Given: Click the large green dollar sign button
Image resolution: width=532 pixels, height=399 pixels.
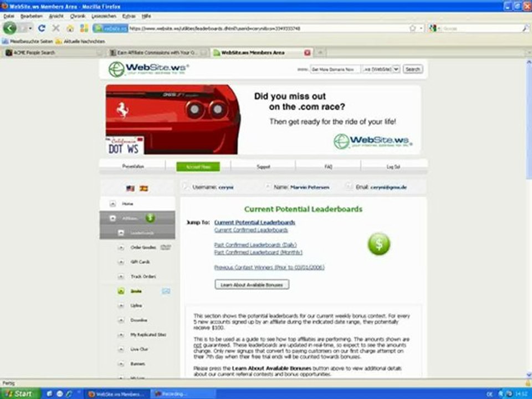Looking at the screenshot, I should coord(378,244).
